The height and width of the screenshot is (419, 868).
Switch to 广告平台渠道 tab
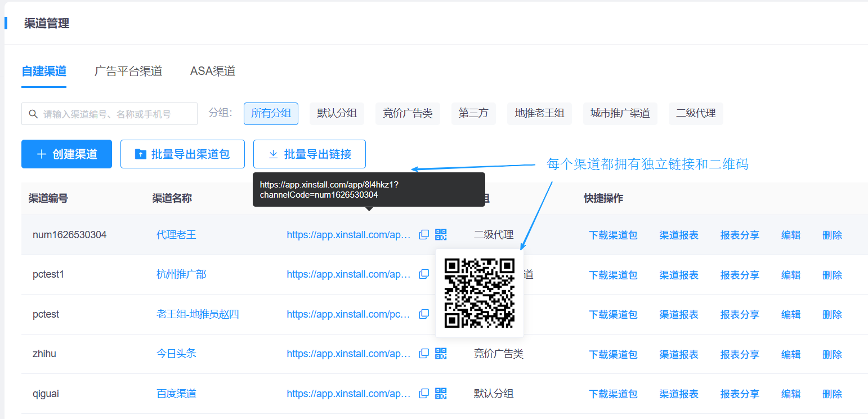[128, 72]
